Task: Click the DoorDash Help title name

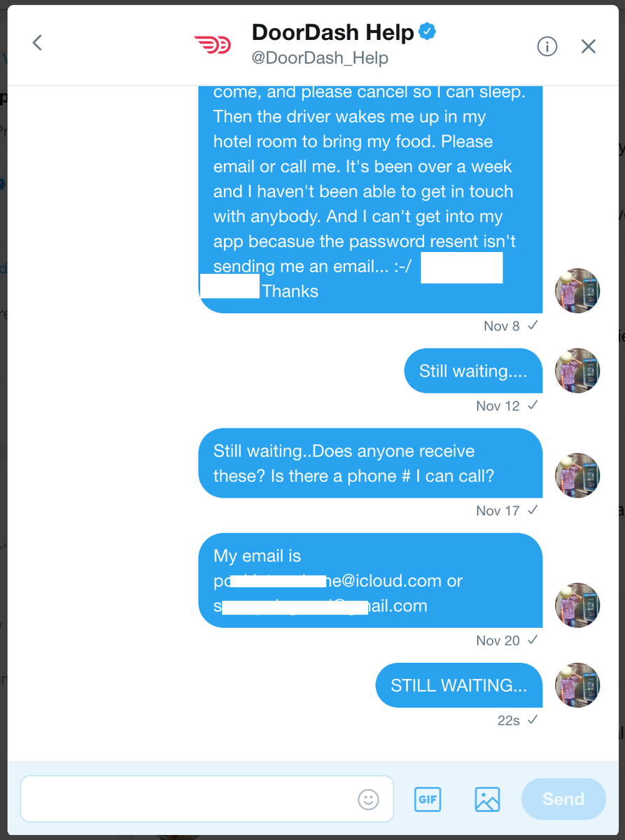Action: click(x=332, y=32)
